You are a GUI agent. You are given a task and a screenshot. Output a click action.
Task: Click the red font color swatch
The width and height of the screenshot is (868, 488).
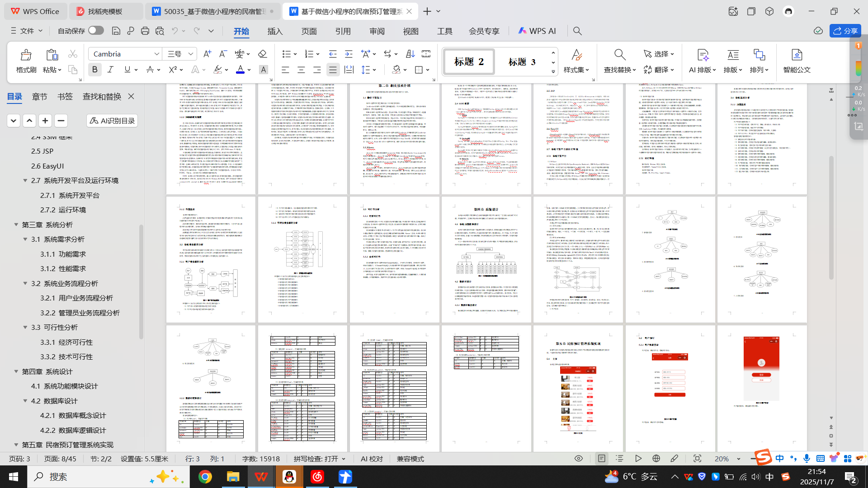(x=240, y=70)
